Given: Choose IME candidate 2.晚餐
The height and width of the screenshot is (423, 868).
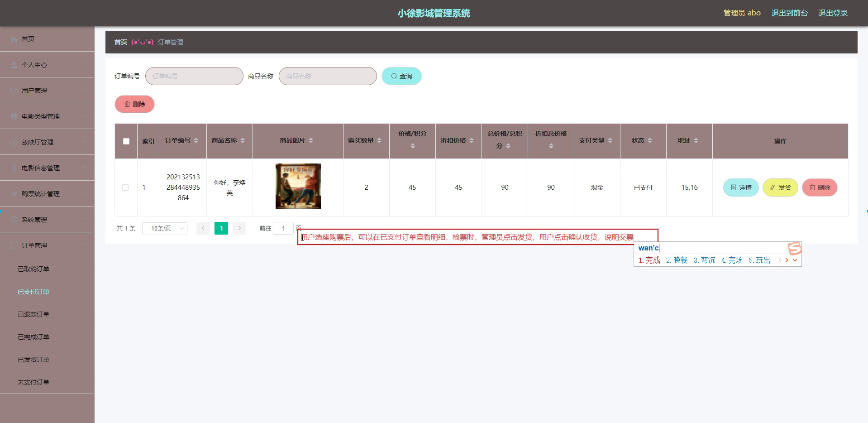Looking at the screenshot, I should tap(677, 260).
